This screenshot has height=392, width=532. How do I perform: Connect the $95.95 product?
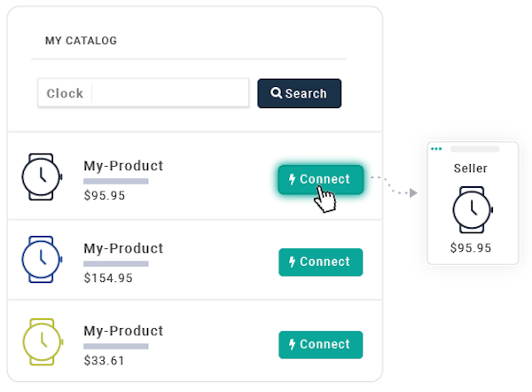coord(320,179)
